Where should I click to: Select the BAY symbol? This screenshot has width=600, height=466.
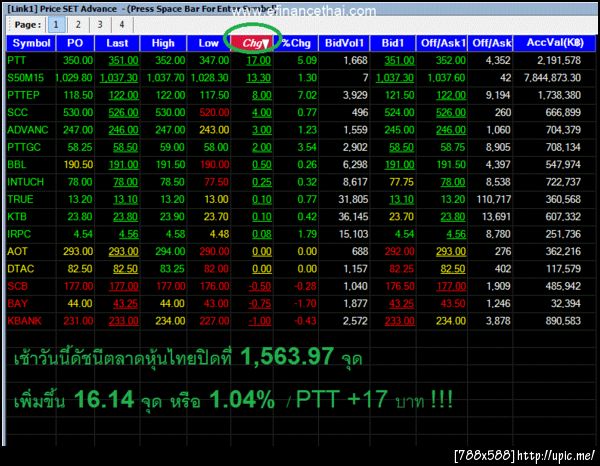pos(18,304)
